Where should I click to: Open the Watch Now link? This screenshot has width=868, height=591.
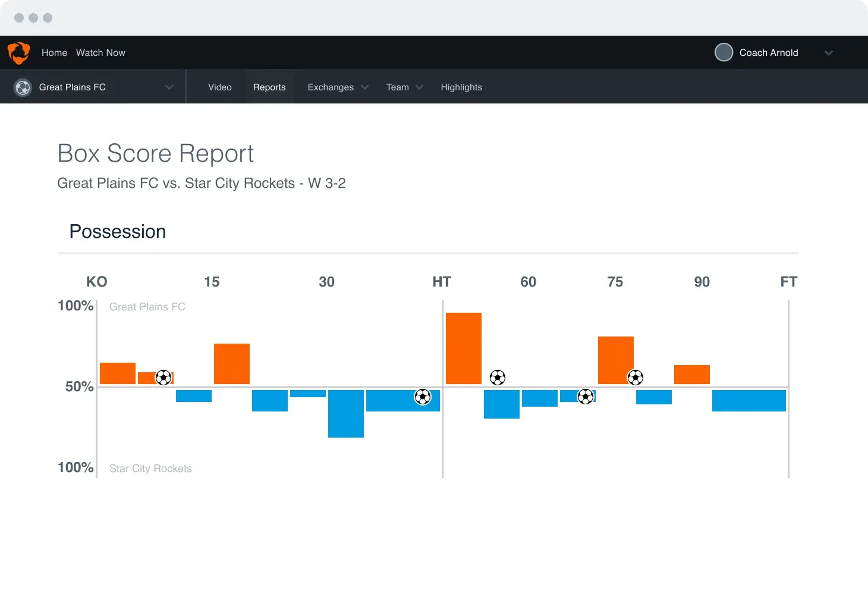[100, 52]
